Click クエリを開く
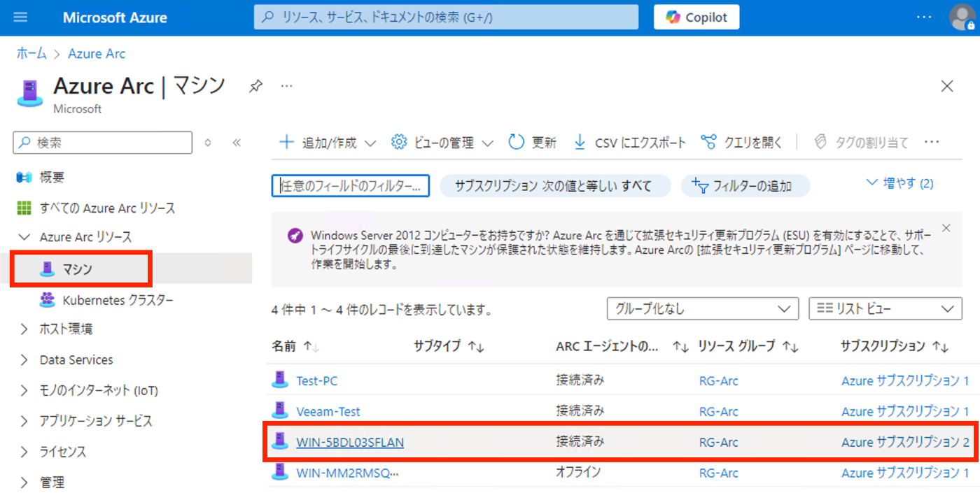The image size is (980, 500). click(x=742, y=143)
